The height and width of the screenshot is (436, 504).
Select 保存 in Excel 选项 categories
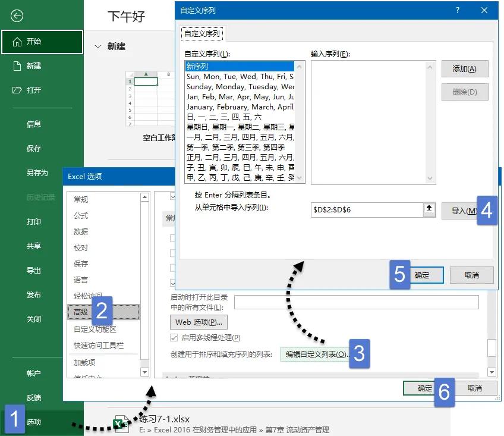click(103, 264)
